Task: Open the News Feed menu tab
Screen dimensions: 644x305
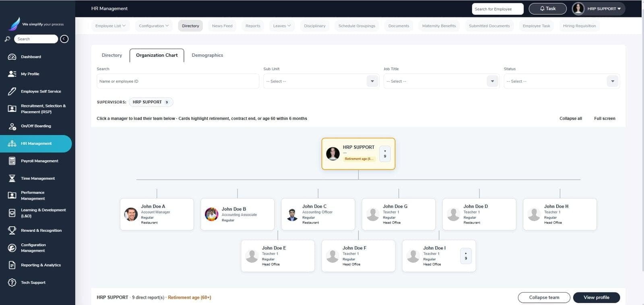Action: (222, 26)
